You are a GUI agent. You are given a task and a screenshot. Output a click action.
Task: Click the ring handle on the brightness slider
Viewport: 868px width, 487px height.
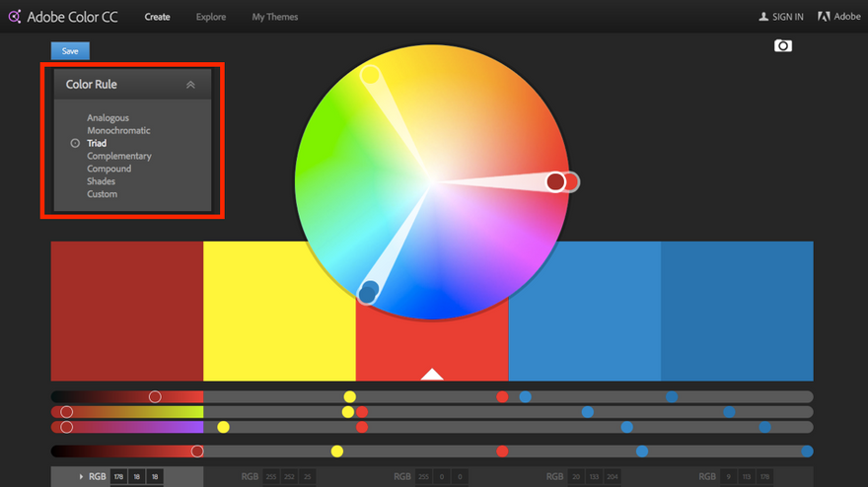[x=197, y=452]
